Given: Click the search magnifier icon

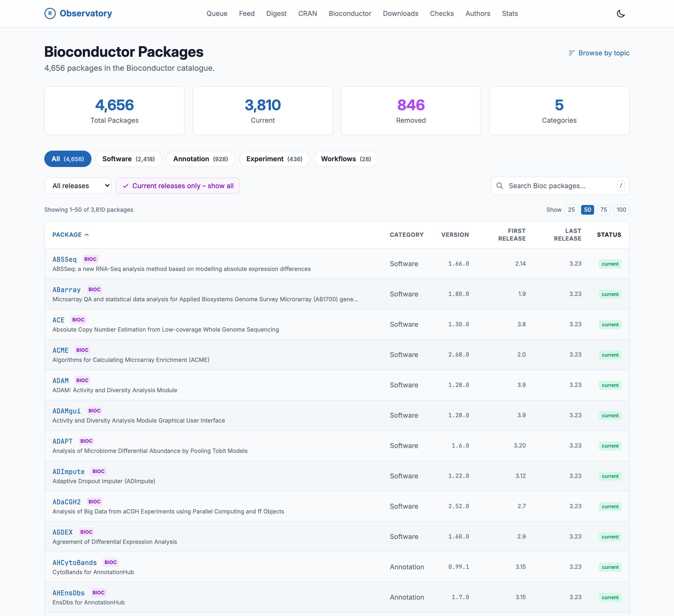Looking at the screenshot, I should point(499,186).
